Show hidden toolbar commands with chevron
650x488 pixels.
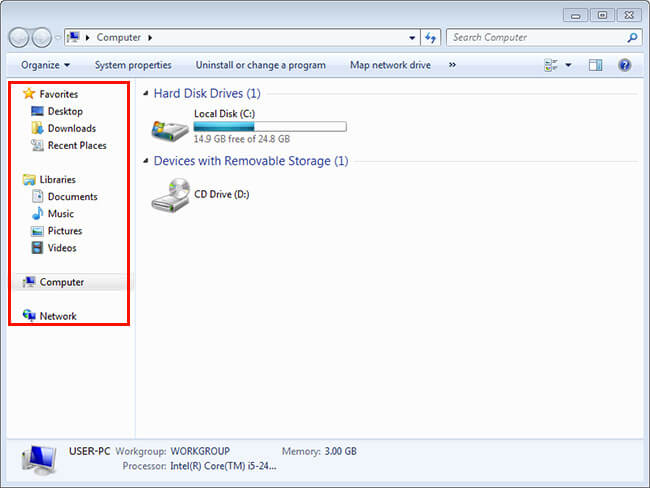(452, 65)
